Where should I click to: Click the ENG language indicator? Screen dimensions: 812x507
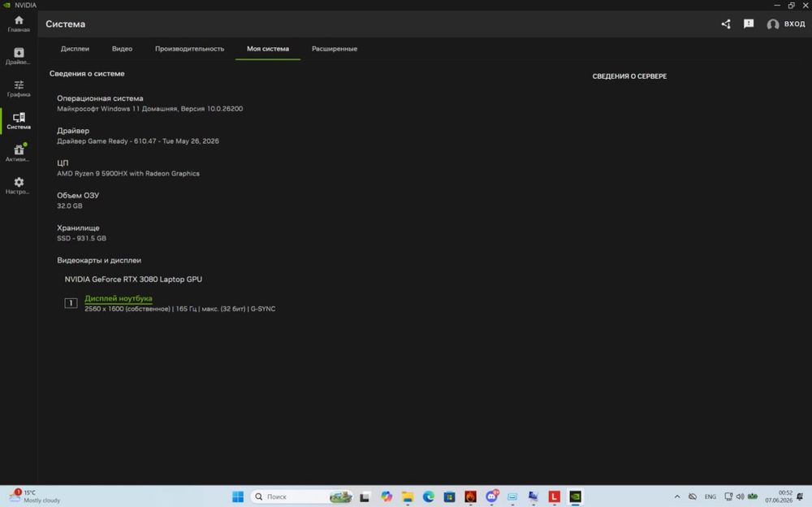tap(710, 496)
